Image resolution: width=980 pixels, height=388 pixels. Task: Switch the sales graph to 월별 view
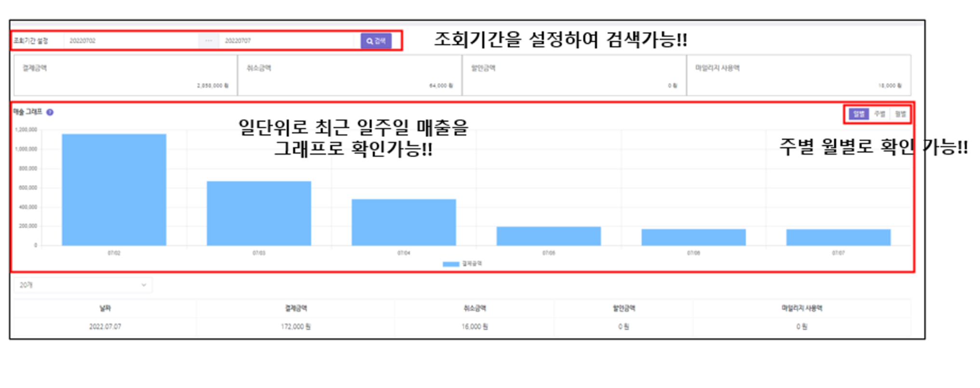(900, 114)
